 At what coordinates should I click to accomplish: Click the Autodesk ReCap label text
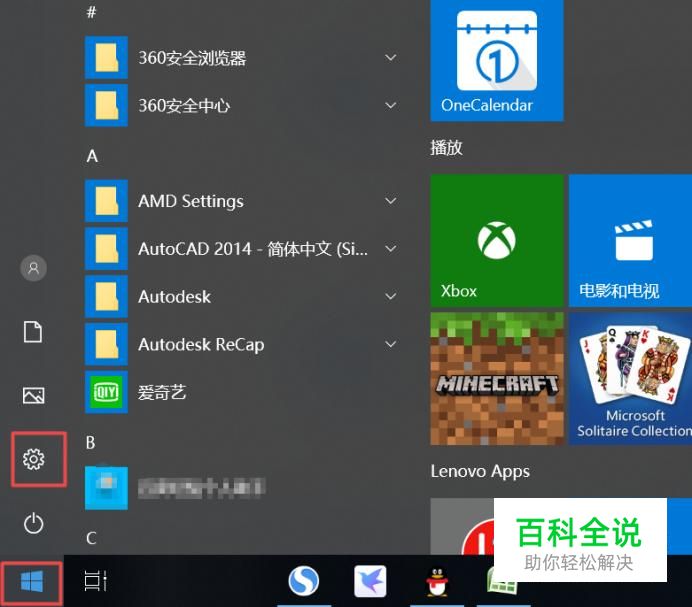pyautogui.click(x=201, y=345)
